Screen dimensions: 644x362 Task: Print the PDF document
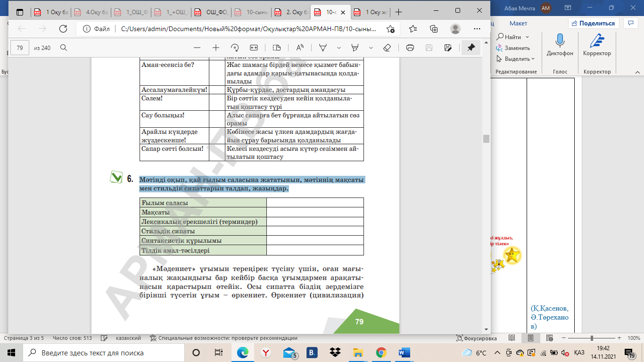[410, 48]
